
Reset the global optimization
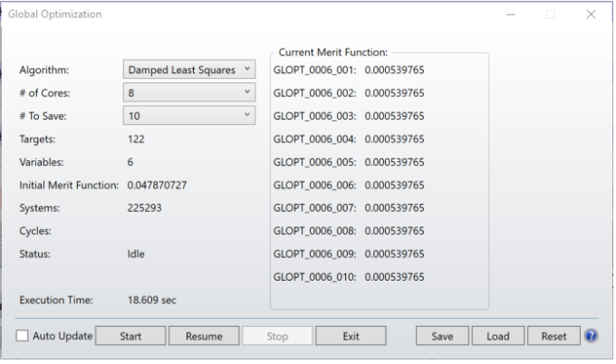point(553,336)
